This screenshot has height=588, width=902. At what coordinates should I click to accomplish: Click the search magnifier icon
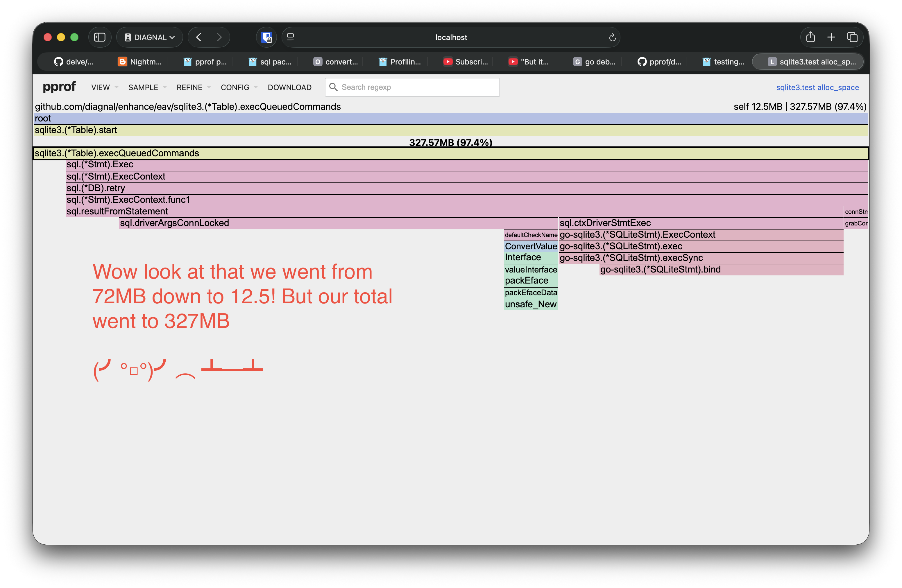[333, 87]
